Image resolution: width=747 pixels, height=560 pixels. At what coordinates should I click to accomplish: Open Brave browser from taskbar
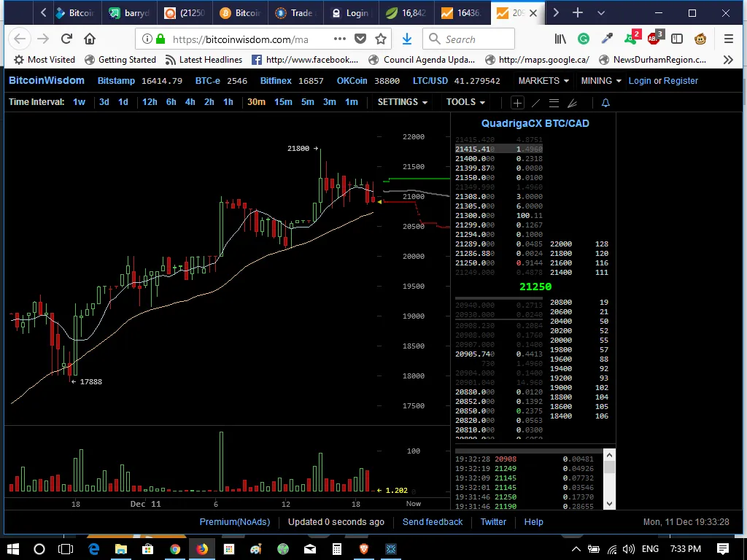point(364,549)
